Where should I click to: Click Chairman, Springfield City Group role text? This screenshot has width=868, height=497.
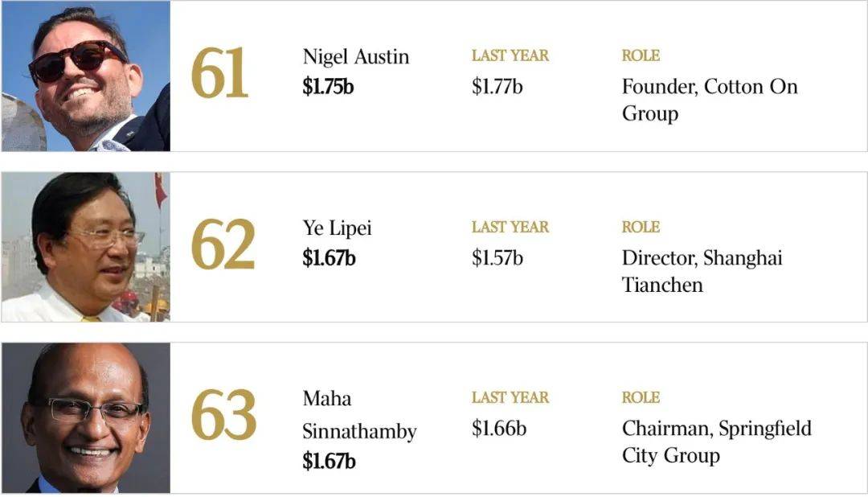click(x=716, y=442)
